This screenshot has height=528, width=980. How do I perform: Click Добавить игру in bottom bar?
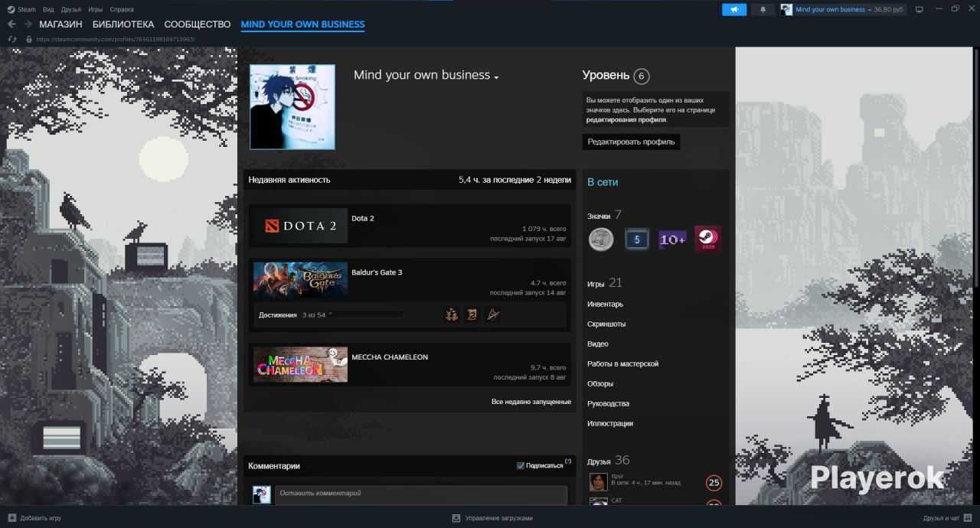tap(41, 518)
